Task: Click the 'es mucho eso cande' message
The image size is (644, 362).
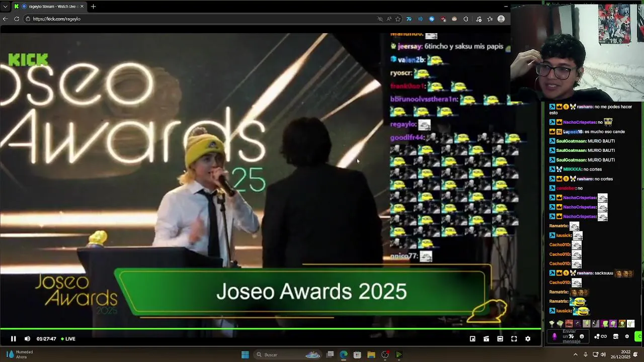Action: click(x=604, y=132)
